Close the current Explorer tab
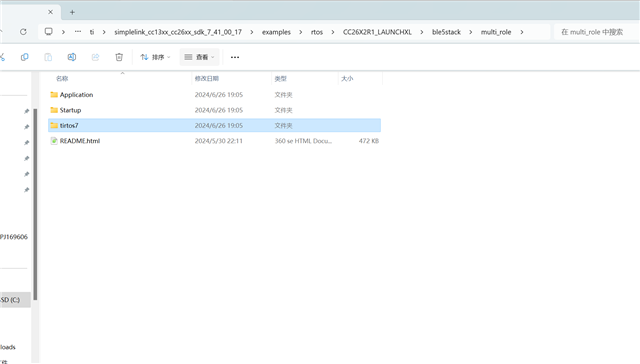Image resolution: width=640 pixels, height=364 pixels. point(51,12)
